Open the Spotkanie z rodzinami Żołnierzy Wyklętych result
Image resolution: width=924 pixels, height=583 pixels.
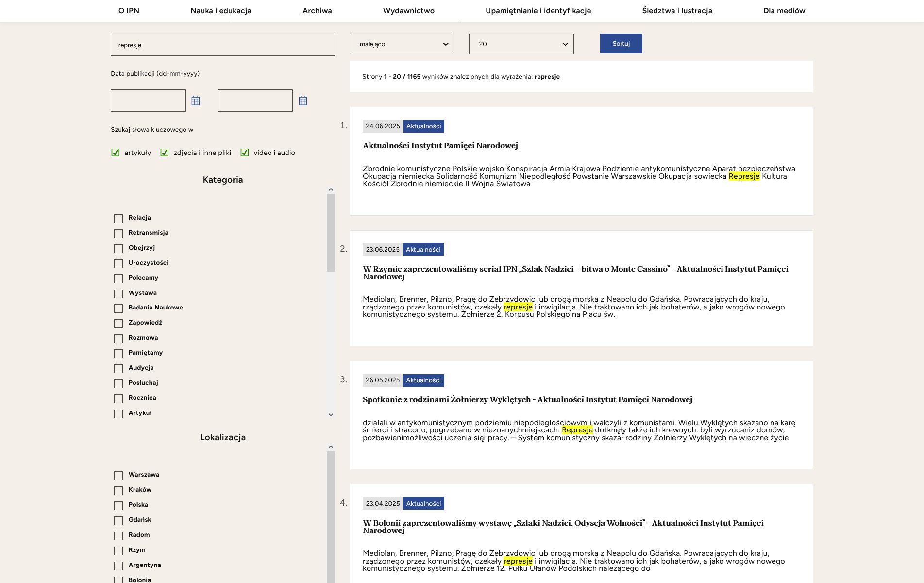tap(527, 400)
